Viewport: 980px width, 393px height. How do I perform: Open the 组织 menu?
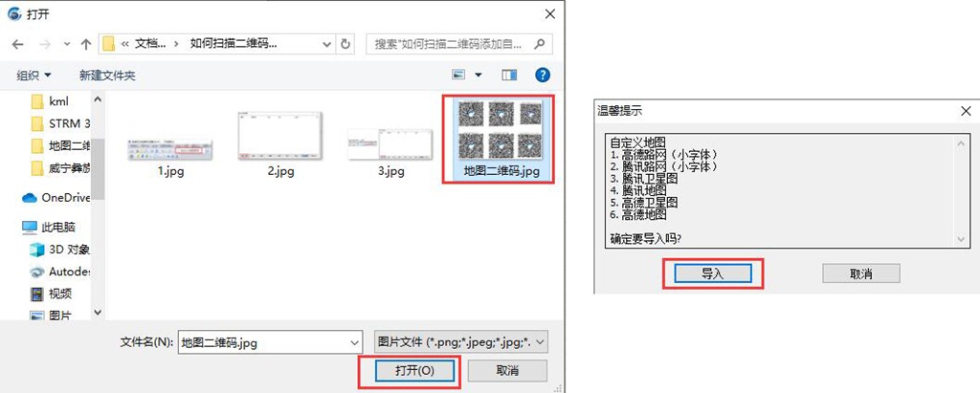click(x=34, y=75)
